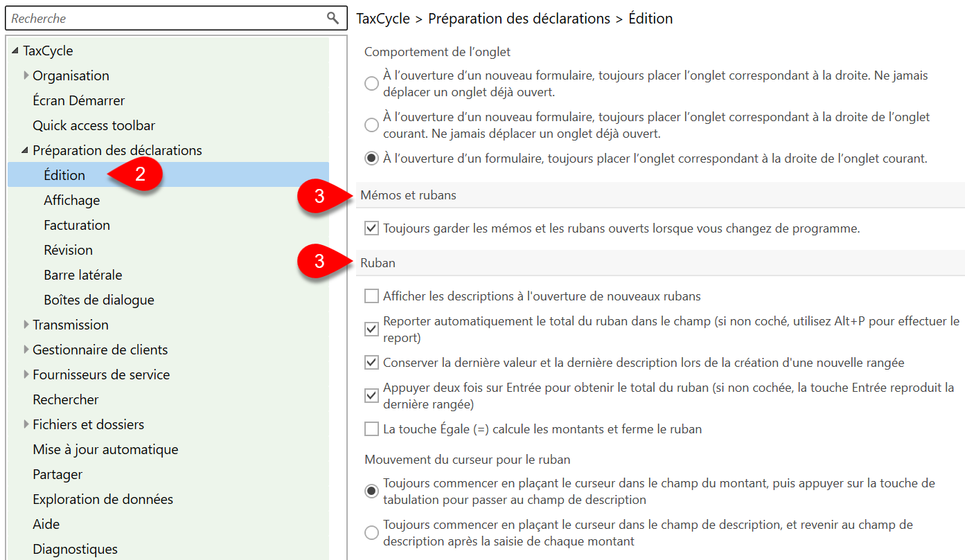
Task: Click the breadcrumb TaxCycle > Préparation title
Action: 514,19
